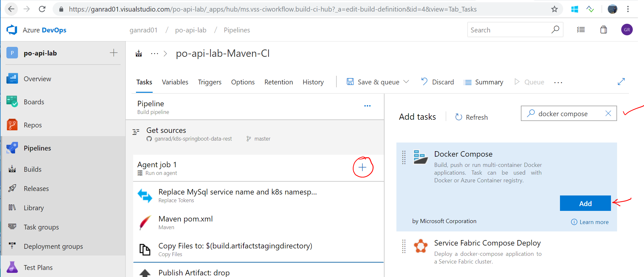The height and width of the screenshot is (277, 644).
Task: Open the breadcrumb ellipsis before po-api-lab-Maven-CI
Action: point(155,54)
